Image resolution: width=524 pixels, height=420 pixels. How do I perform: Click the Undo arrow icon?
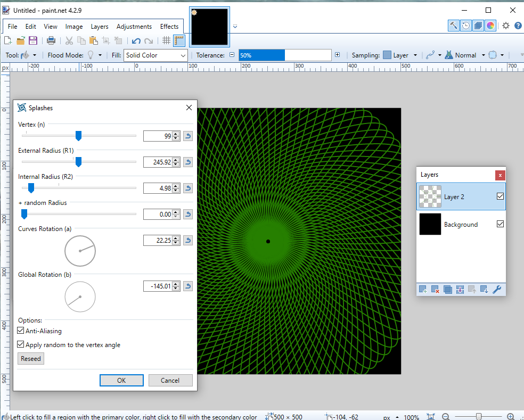click(136, 41)
